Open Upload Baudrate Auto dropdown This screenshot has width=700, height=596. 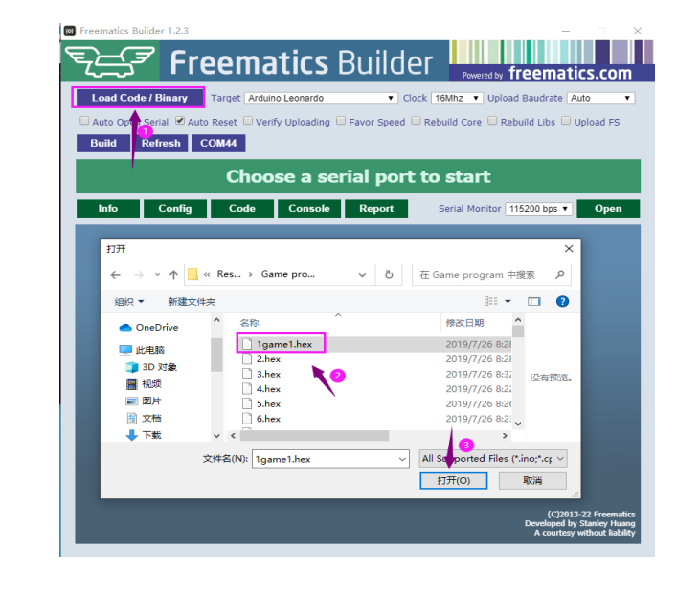[x=600, y=98]
